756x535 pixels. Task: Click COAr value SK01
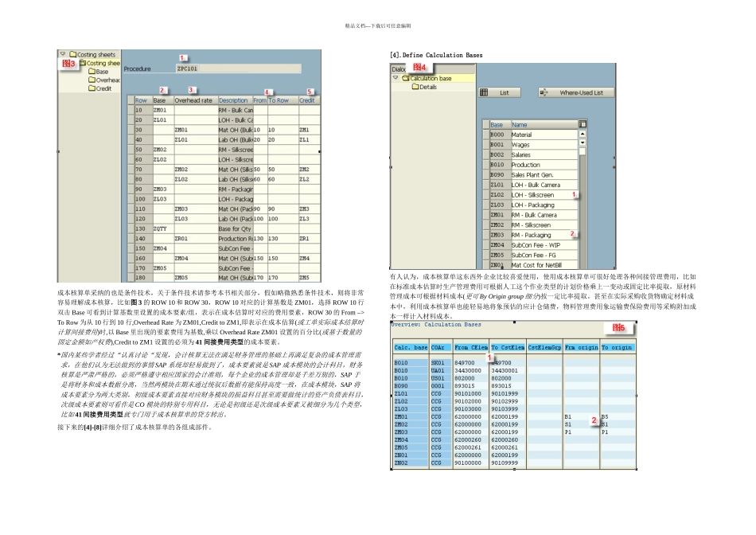(x=438, y=363)
